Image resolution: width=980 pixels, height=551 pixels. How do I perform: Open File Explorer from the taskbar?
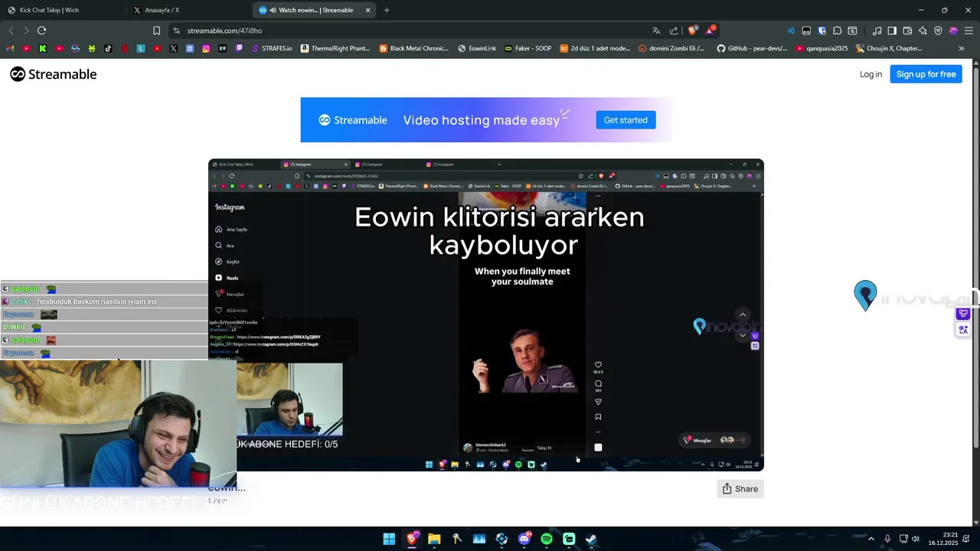(434, 539)
